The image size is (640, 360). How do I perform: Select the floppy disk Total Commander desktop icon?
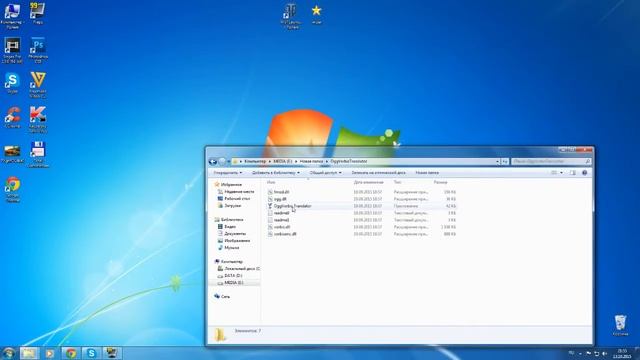point(38,154)
